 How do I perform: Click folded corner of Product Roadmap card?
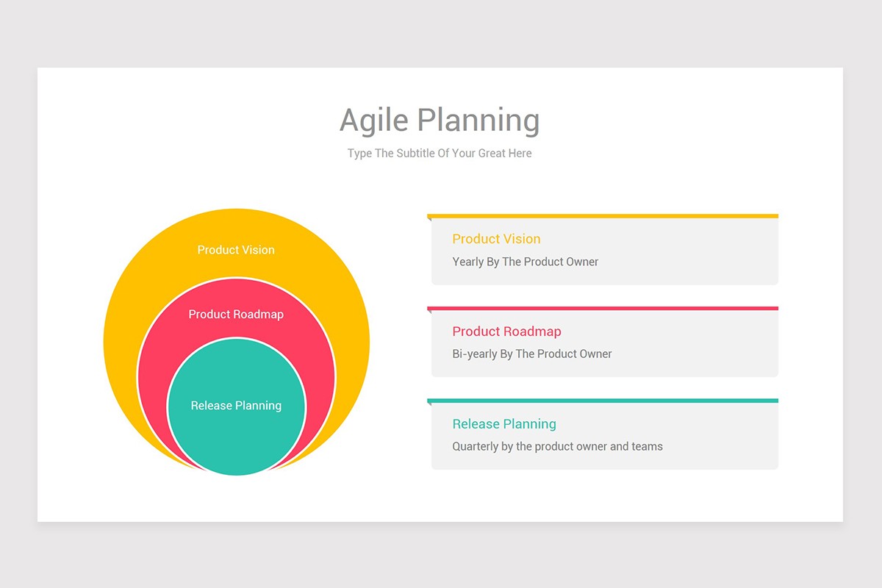pos(429,312)
